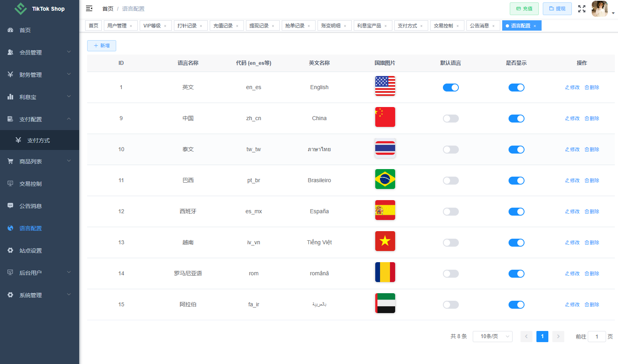Expand 会员管理 menu in sidebar
Screen dimensions: 618x364
[39, 53]
